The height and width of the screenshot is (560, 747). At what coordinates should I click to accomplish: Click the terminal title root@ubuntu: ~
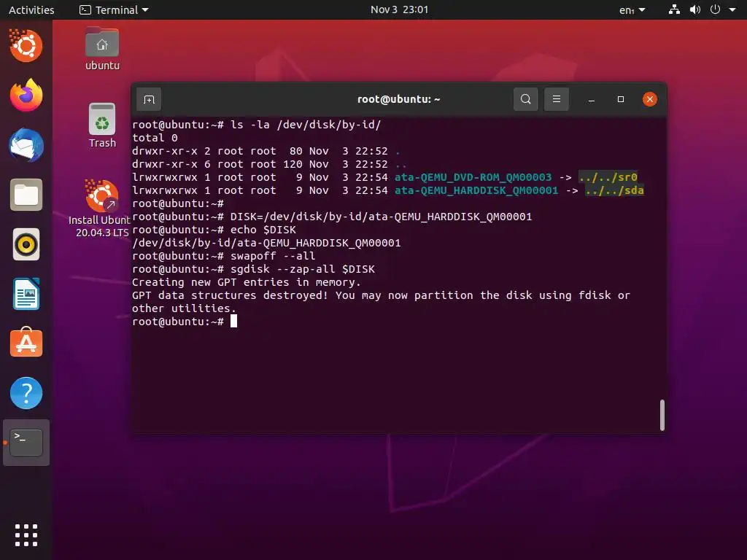coord(399,99)
